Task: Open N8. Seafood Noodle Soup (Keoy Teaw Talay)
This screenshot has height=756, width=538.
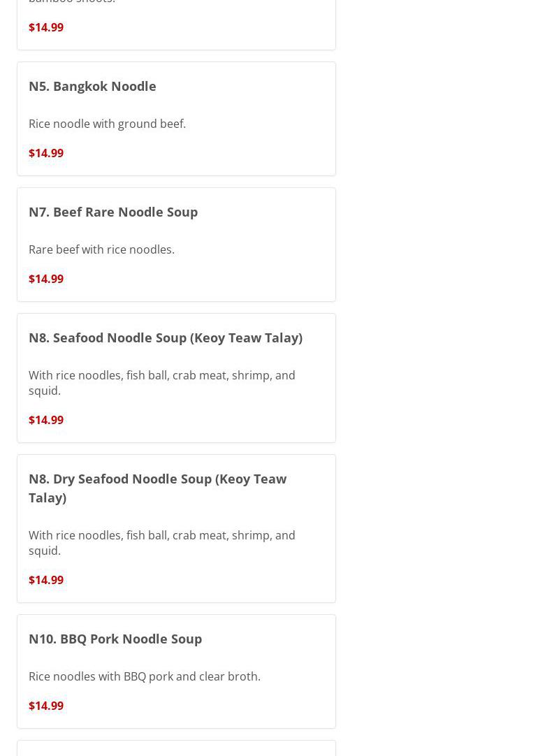Action: click(x=166, y=337)
